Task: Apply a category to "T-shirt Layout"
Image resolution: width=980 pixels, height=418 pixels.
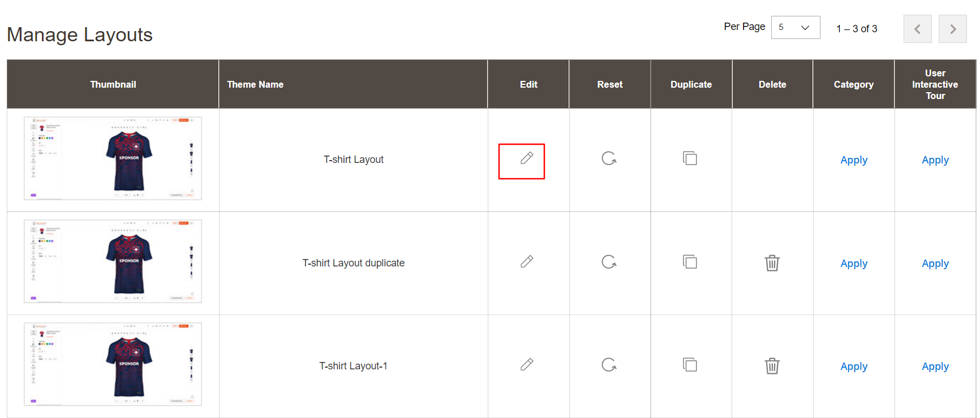Action: pyautogui.click(x=853, y=160)
